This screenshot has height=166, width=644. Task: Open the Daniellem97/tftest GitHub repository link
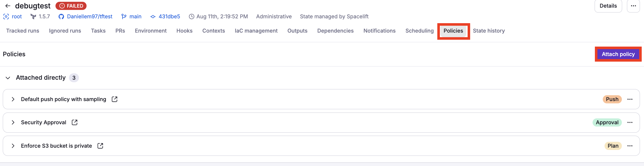point(90,16)
